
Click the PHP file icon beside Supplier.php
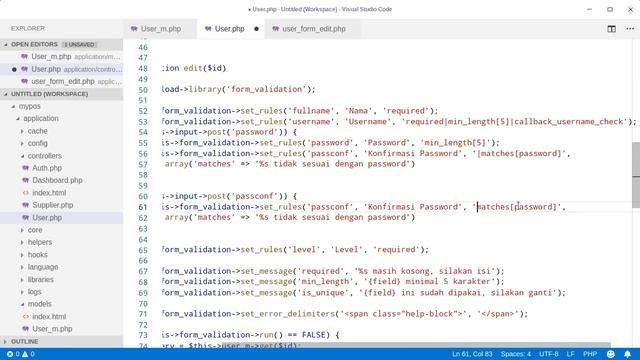(x=25, y=205)
